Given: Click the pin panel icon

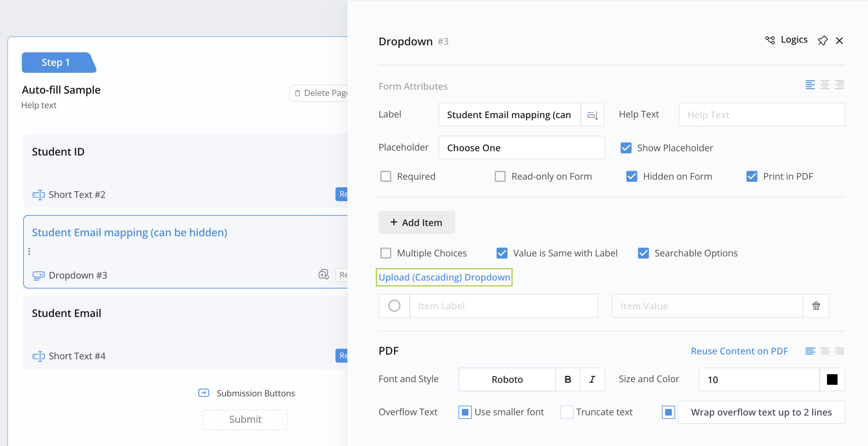Looking at the screenshot, I should pyautogui.click(x=823, y=40).
